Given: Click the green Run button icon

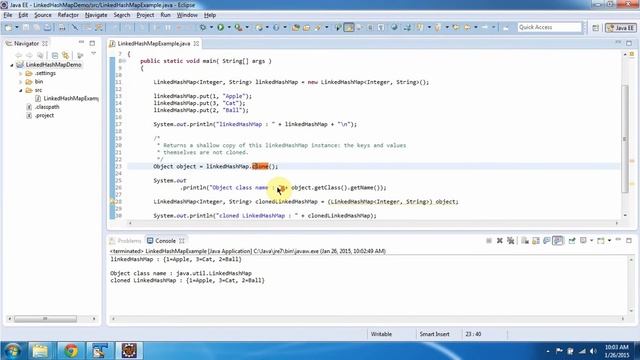Looking at the screenshot, I should 221,27.
